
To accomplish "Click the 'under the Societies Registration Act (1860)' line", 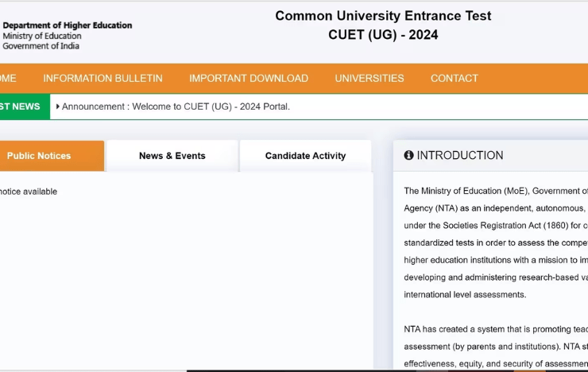I will [x=496, y=226].
